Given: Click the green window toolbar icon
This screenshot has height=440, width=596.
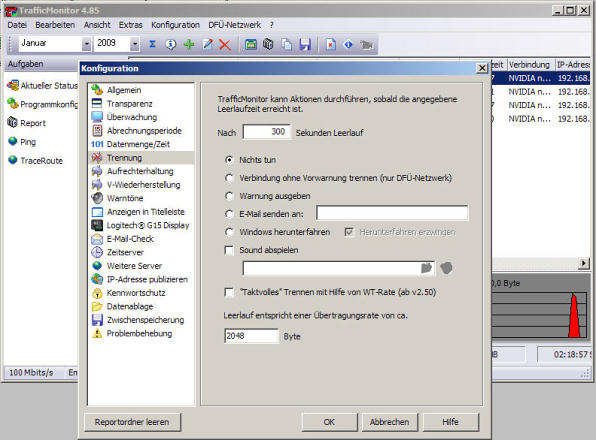Looking at the screenshot, I should [250, 44].
